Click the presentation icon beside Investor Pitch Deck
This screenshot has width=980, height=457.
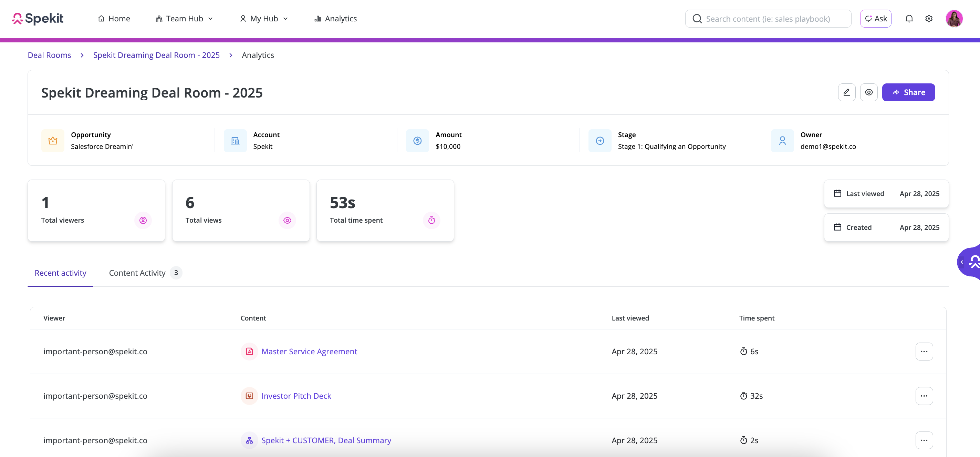coord(249,396)
